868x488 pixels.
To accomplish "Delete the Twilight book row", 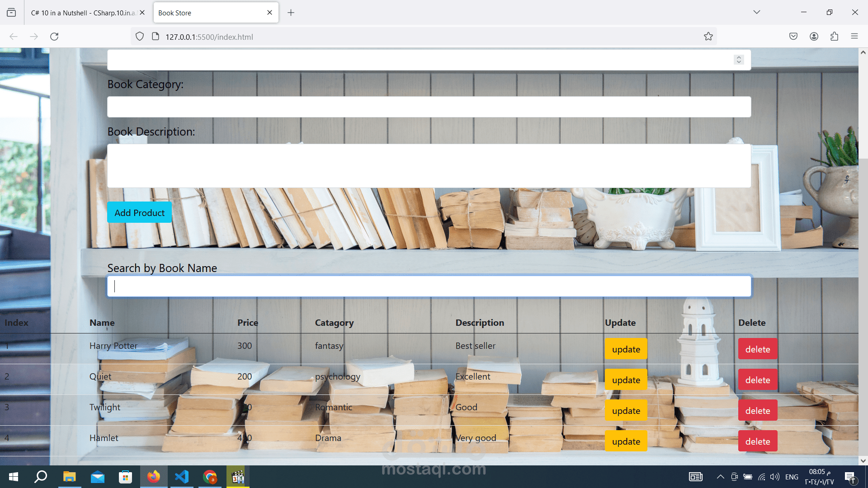I will click(x=757, y=410).
